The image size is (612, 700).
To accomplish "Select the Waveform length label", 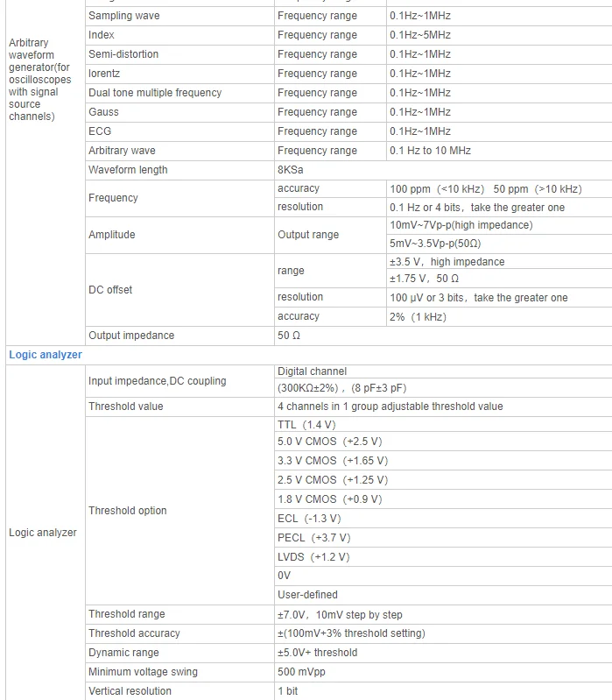I will 128,170.
